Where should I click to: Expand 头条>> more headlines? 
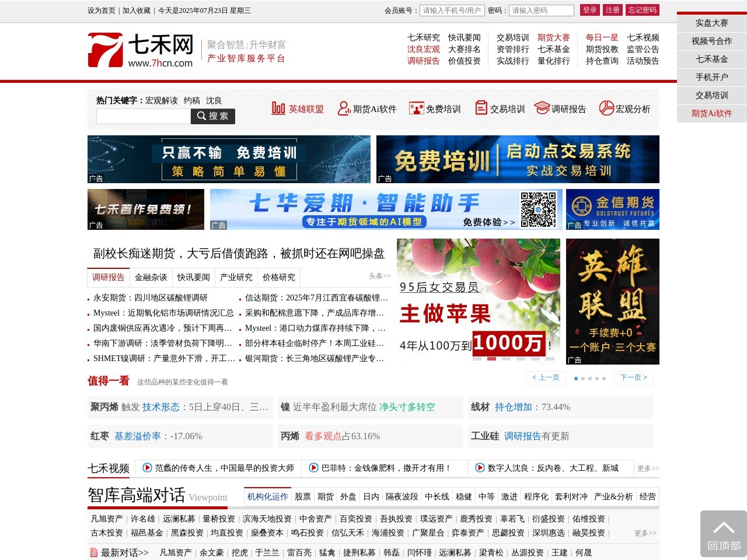tap(380, 276)
